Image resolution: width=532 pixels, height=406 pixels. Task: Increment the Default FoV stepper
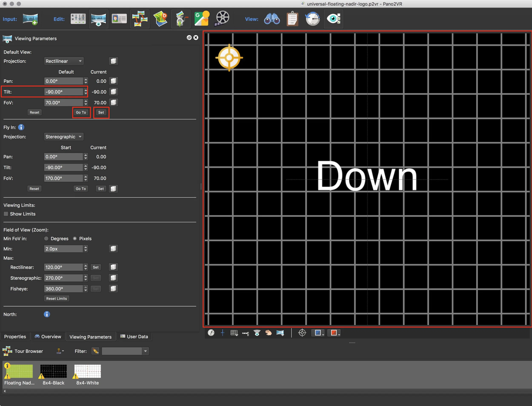(86, 101)
